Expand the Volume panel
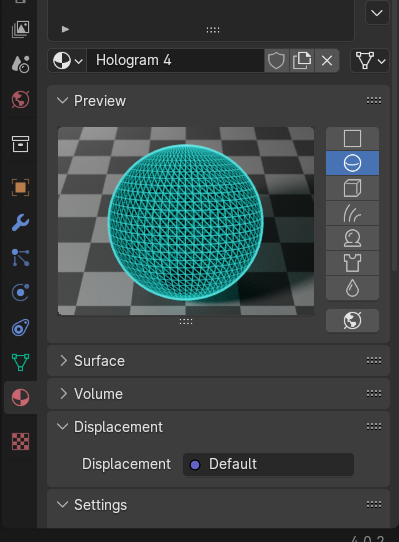Viewport: 399px width, 542px height. (63, 393)
